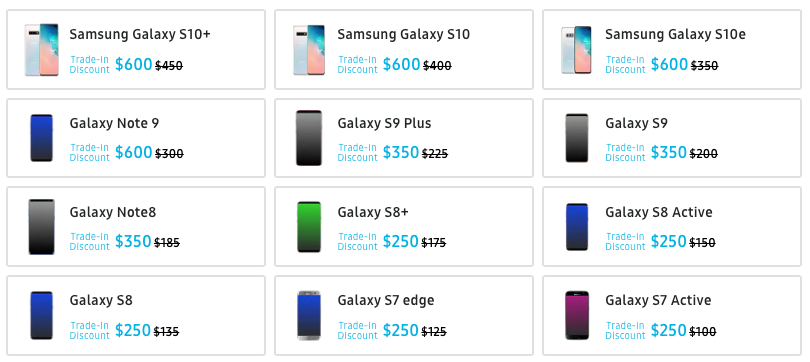The height and width of the screenshot is (362, 810).
Task: Select the Galaxy Note8 $350 trade-in price
Action: pos(133,242)
